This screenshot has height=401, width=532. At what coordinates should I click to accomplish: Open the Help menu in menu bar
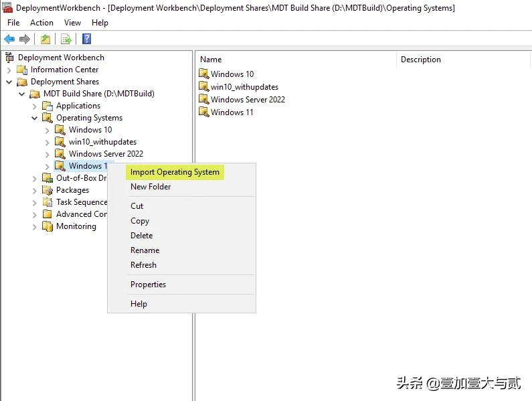100,23
